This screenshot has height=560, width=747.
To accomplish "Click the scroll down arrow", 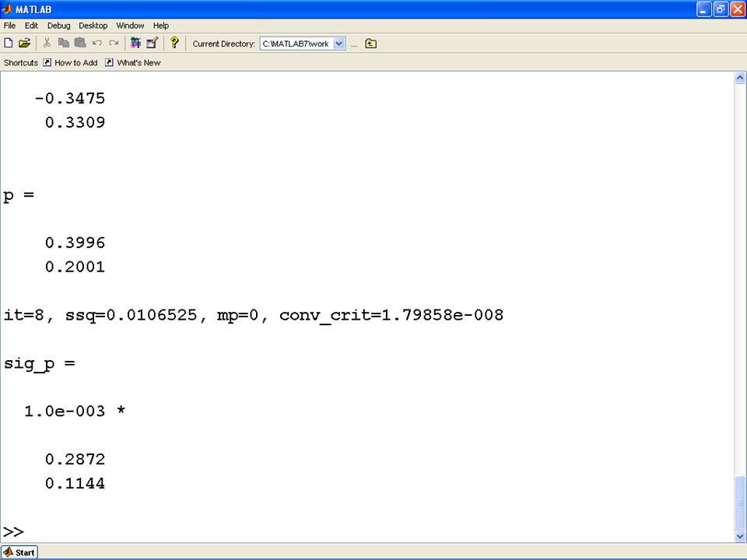I will tap(740, 536).
